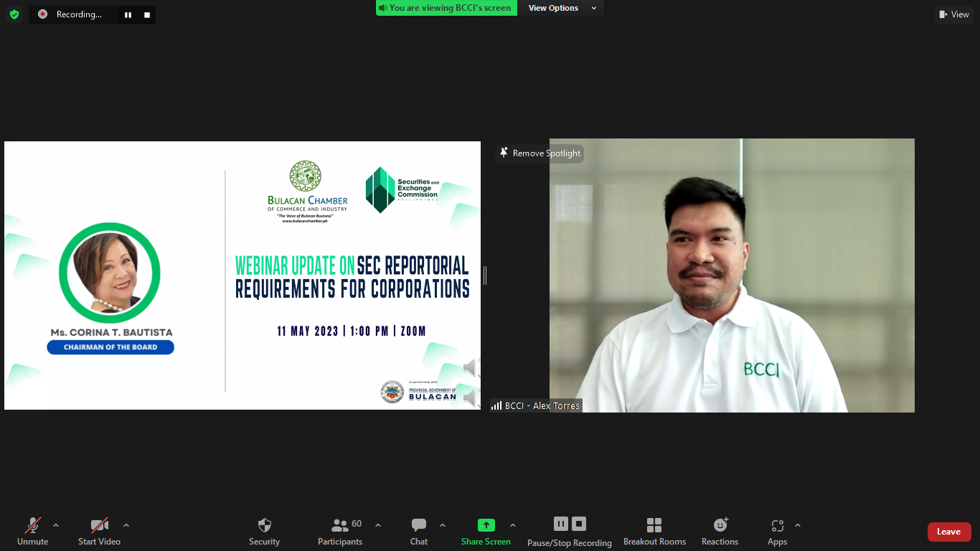The image size is (980, 551).
Task: Open the Chat panel
Action: pyautogui.click(x=419, y=532)
